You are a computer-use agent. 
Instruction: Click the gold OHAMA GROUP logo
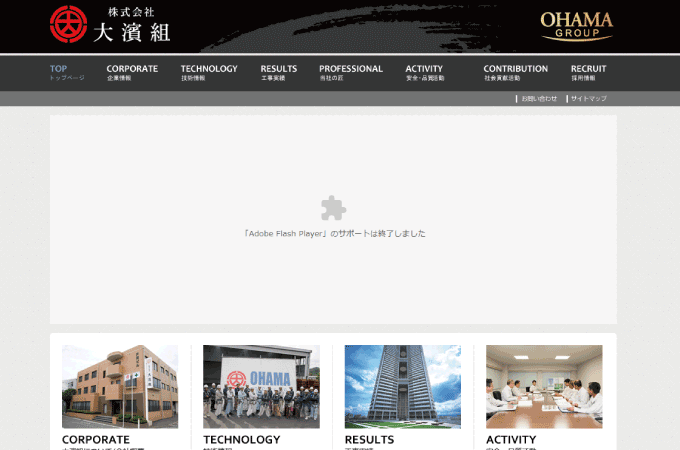click(576, 26)
